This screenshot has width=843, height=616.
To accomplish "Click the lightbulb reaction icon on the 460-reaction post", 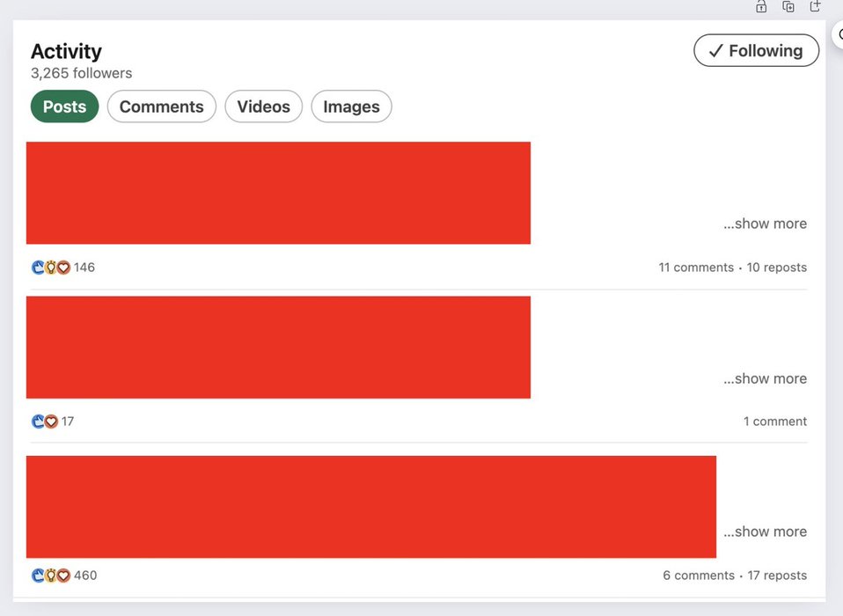I will pyautogui.click(x=50, y=576).
